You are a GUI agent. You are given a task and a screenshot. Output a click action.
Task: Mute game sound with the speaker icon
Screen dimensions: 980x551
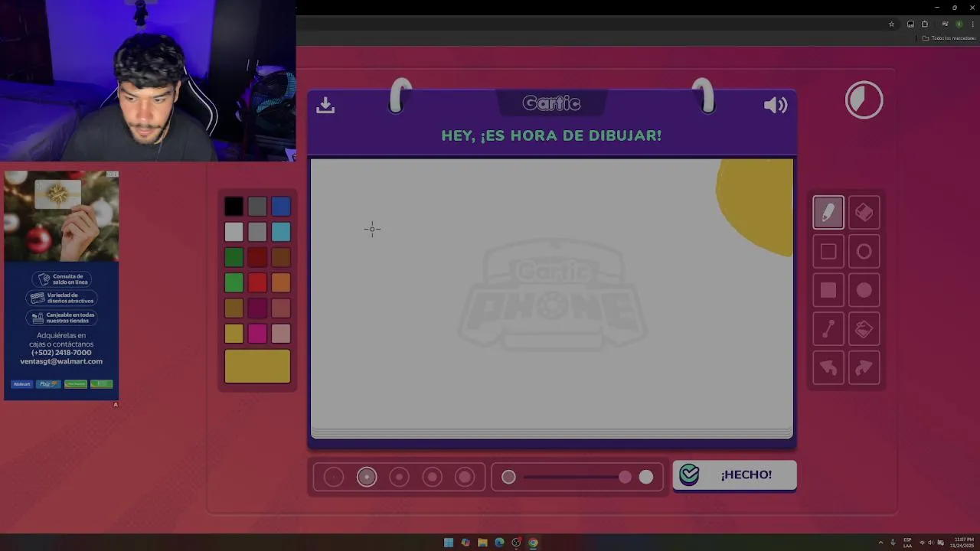click(776, 106)
